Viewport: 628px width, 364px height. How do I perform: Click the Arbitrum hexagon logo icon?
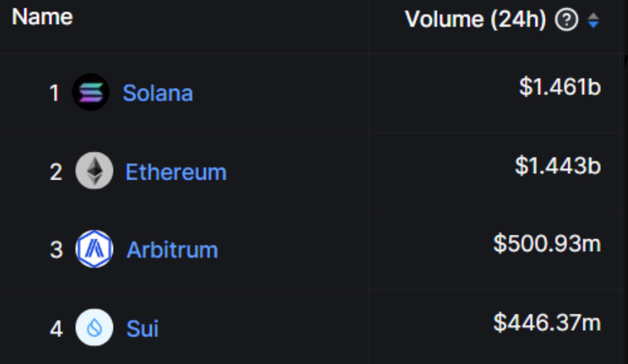tap(94, 250)
